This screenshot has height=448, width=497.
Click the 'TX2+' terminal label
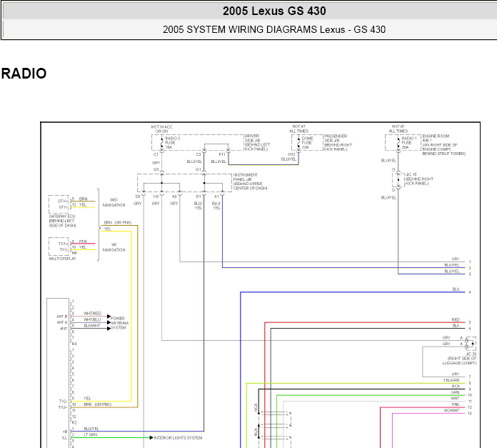coord(63,407)
